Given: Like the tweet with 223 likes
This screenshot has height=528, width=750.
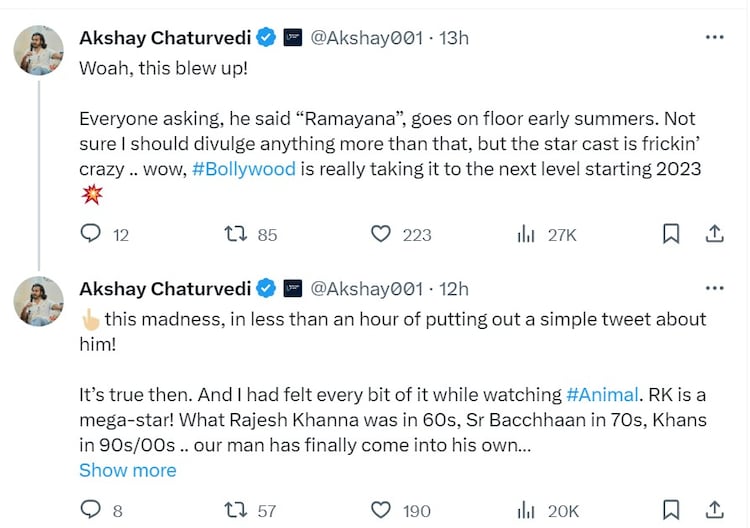Looking at the screenshot, I should [381, 234].
